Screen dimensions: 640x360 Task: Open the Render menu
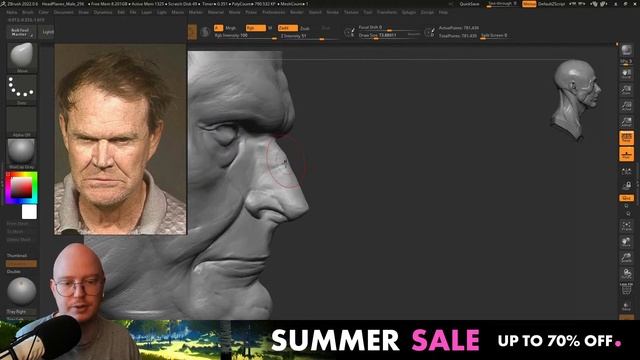[x=297, y=12]
